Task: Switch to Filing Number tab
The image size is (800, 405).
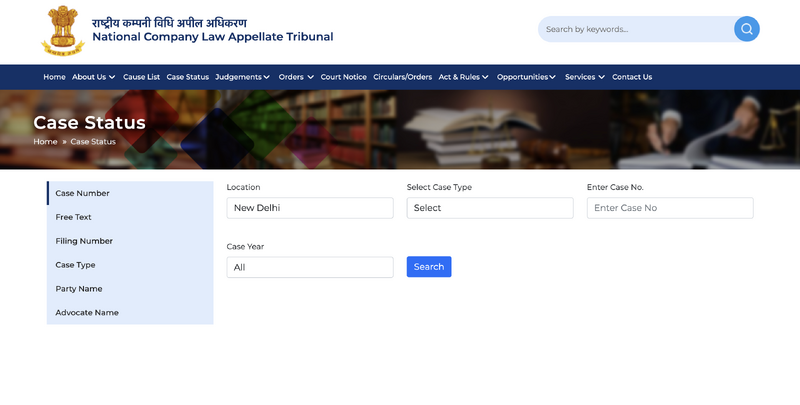Action: [x=84, y=241]
